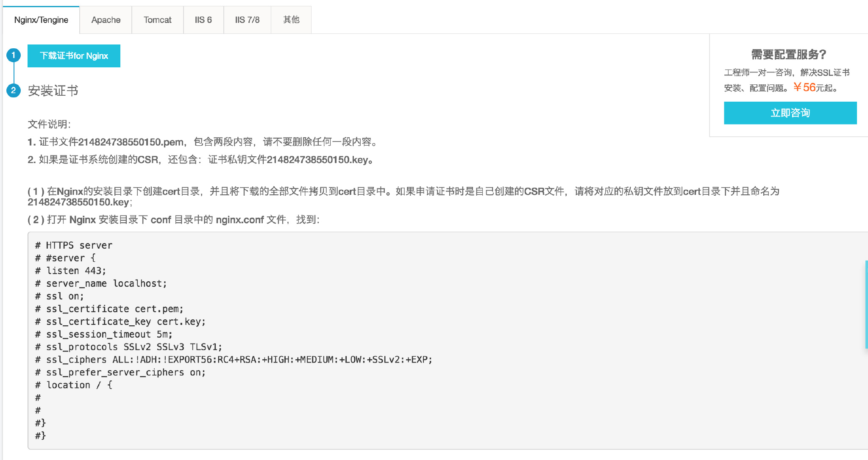Click the '# ssl on;' code line
Screen dimensions: 868x460
[x=59, y=296]
